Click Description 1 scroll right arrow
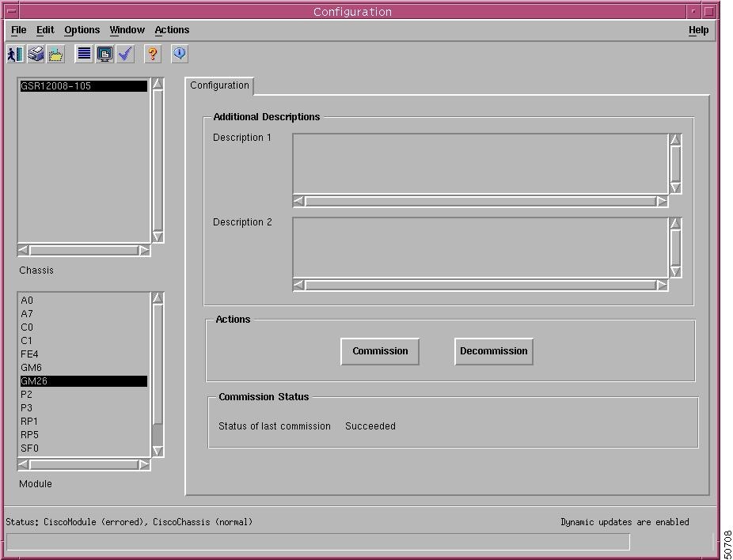 point(662,202)
